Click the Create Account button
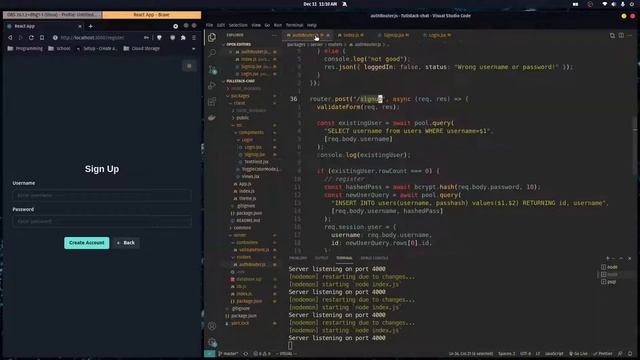 point(87,243)
